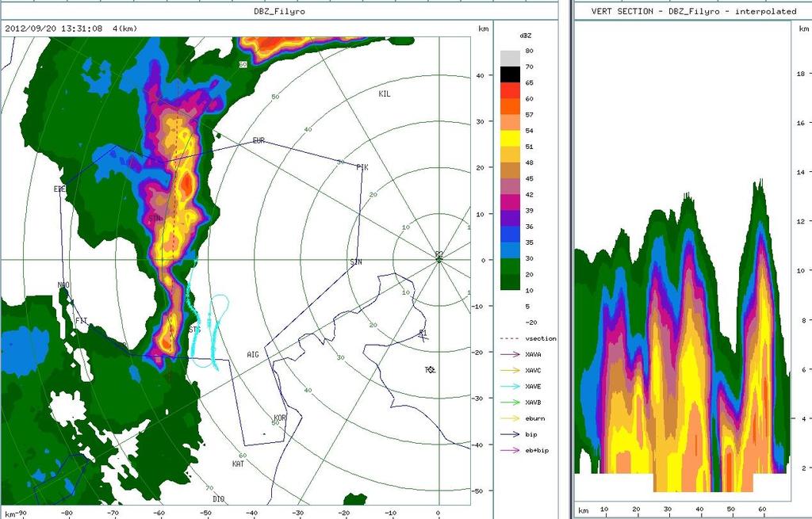812x519 pixels.
Task: Click the green XAVB arrow in the legend
Action: pos(510,403)
